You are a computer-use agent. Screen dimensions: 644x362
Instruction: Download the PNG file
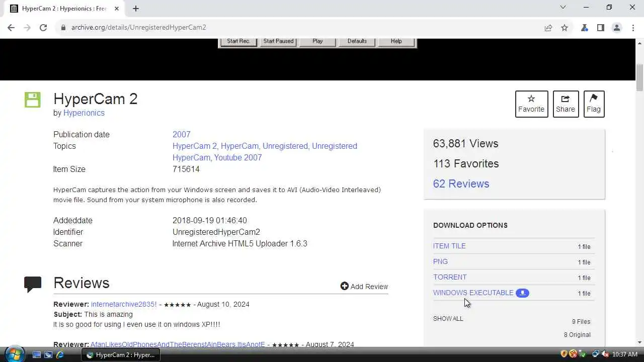pos(440,261)
